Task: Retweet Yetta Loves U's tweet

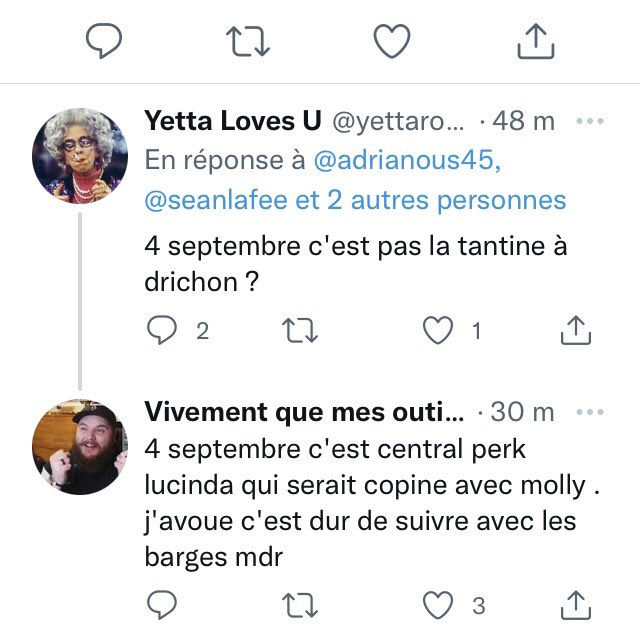Action: coord(294,331)
